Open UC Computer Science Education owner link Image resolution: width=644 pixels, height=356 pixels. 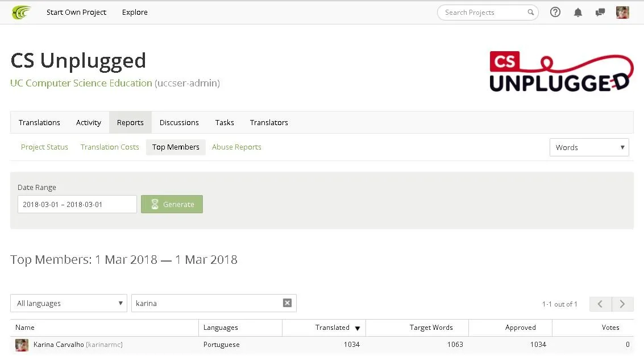81,83
